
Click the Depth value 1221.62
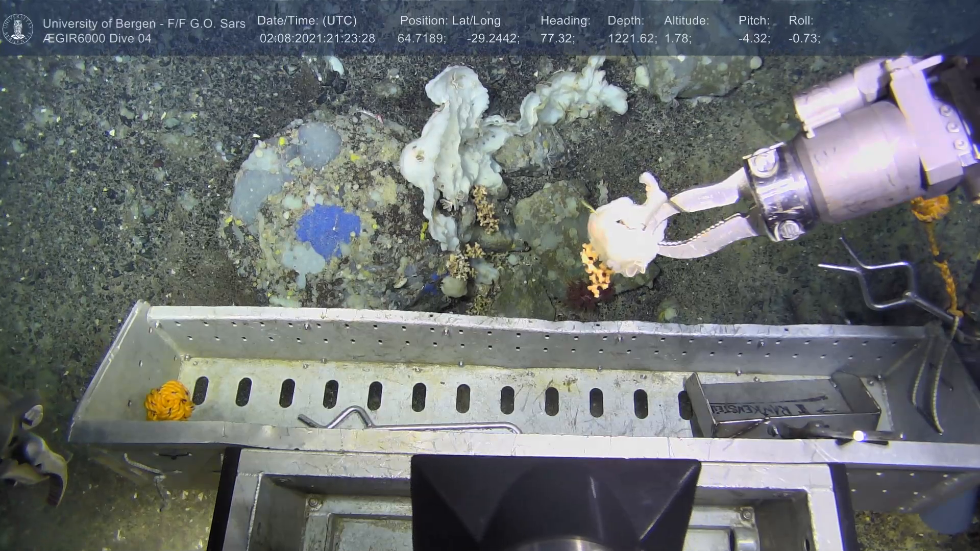click(x=632, y=39)
